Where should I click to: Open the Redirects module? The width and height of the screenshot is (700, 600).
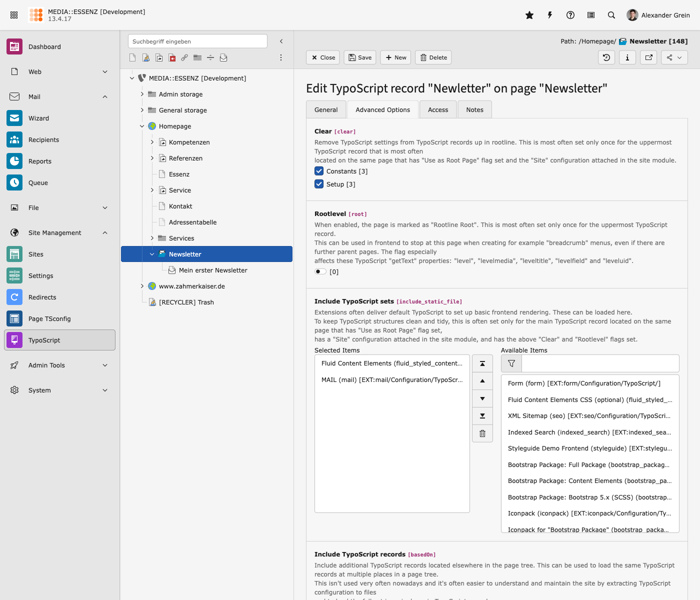[59, 297]
